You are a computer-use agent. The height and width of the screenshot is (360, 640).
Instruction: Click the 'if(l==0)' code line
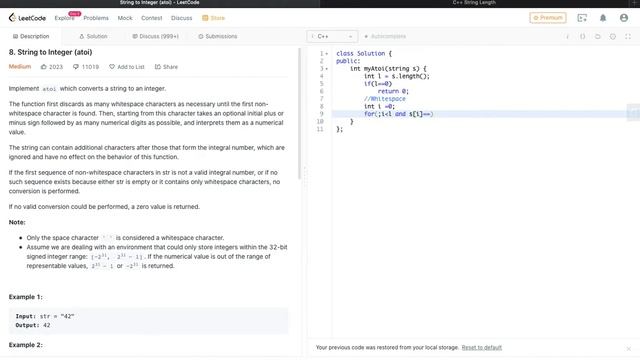(378, 84)
